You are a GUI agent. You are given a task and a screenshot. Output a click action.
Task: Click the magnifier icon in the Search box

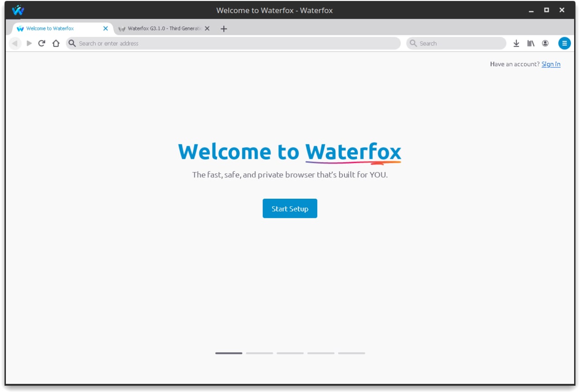pyautogui.click(x=413, y=43)
